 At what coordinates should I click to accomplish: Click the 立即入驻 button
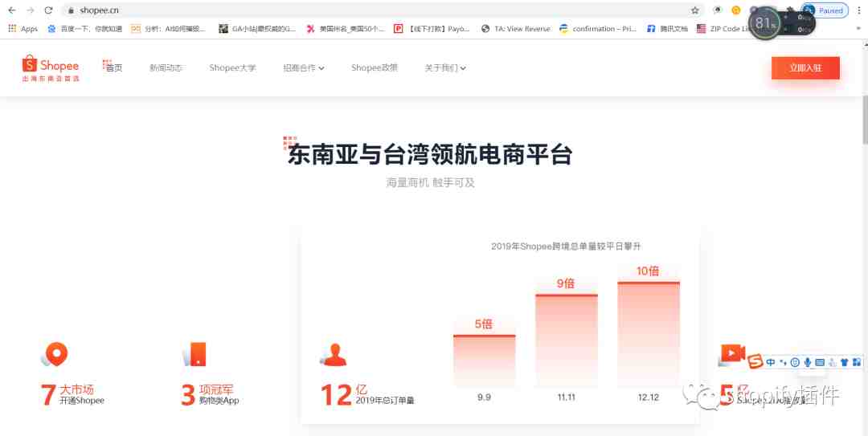pos(805,68)
